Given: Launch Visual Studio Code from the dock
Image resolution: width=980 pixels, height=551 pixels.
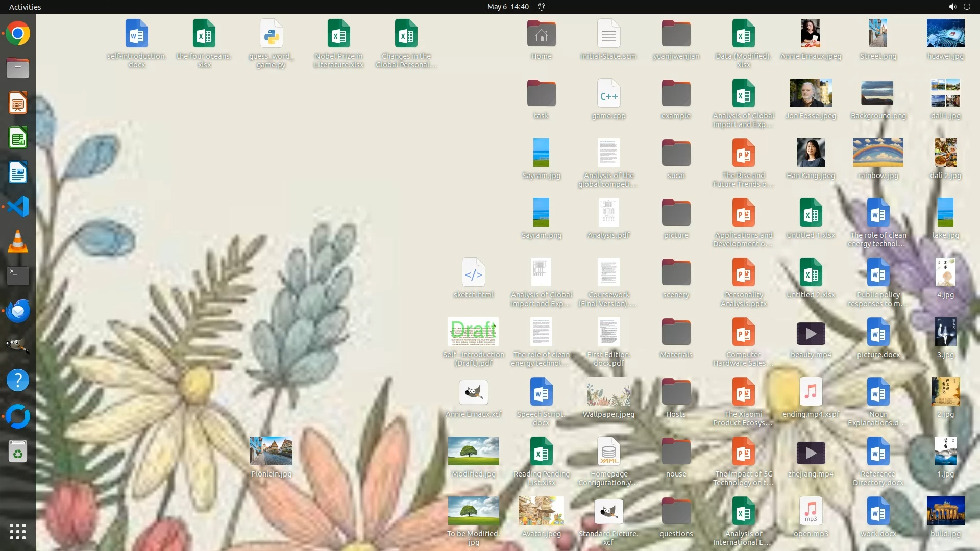Looking at the screenshot, I should click(18, 207).
